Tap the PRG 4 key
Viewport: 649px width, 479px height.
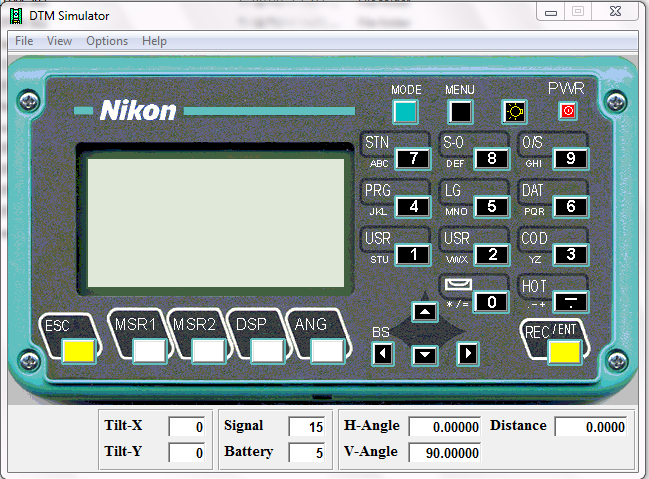(x=413, y=207)
